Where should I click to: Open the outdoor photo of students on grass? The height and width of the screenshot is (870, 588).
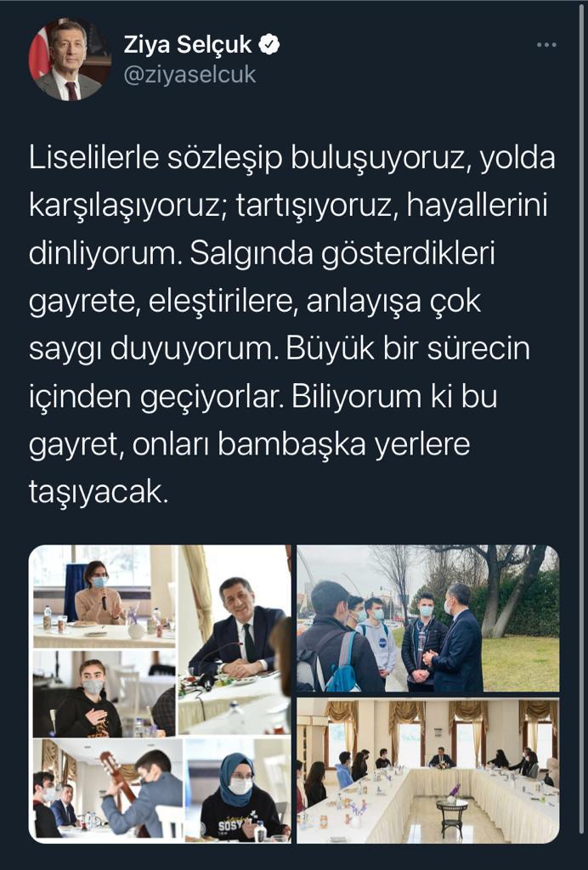[427, 619]
